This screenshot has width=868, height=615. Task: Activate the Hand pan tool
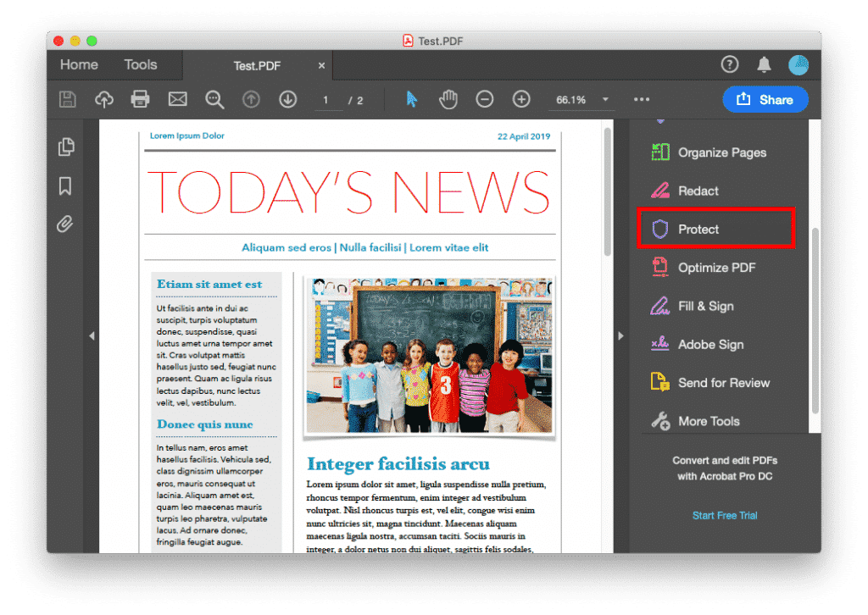pyautogui.click(x=448, y=100)
